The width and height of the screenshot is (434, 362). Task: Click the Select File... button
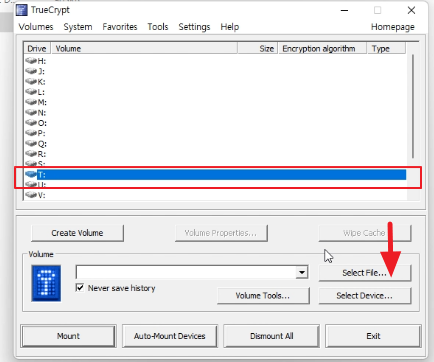point(365,273)
